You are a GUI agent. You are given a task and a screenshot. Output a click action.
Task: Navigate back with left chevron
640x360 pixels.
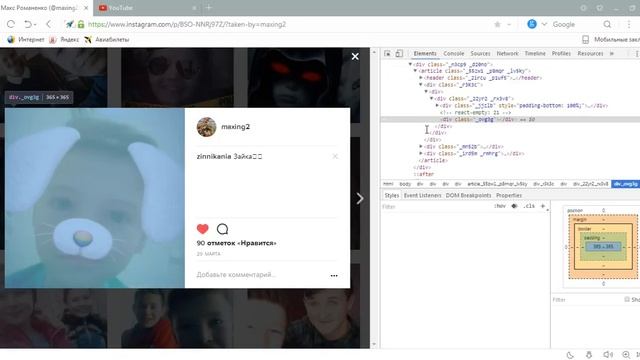49,24
